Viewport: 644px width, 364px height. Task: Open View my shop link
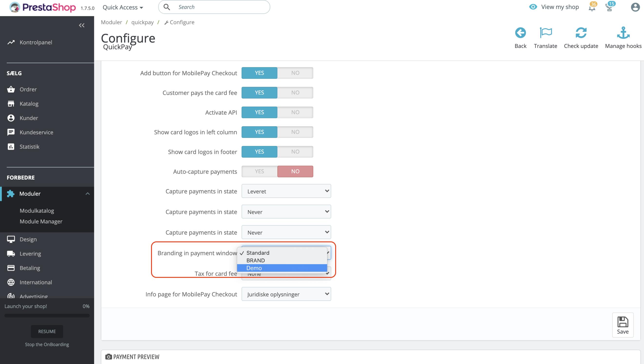pyautogui.click(x=560, y=7)
